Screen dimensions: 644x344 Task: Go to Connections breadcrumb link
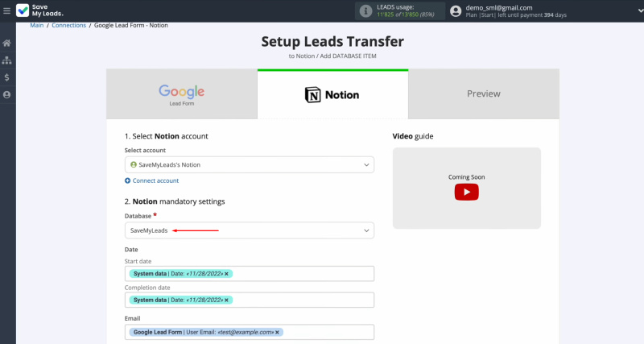[68, 25]
